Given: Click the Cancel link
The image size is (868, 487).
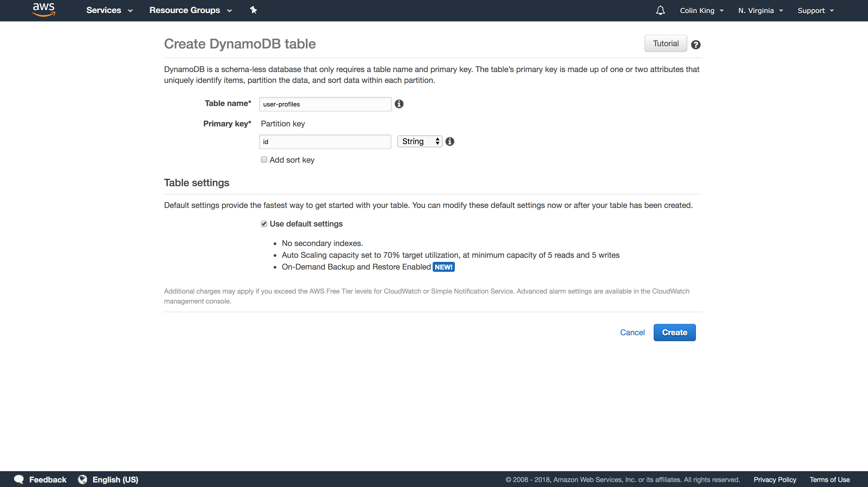Looking at the screenshot, I should 632,332.
